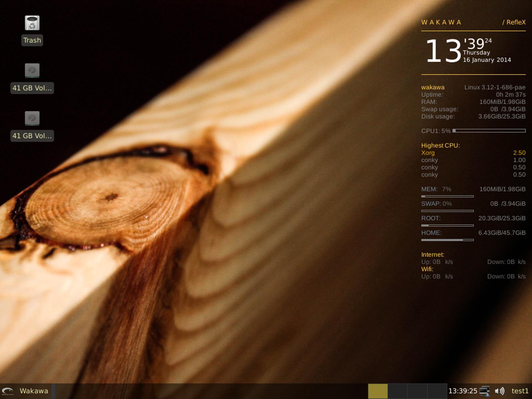Image resolution: width=532 pixels, height=399 pixels.
Task: Click the 'Thursday' day text
Action: point(476,53)
